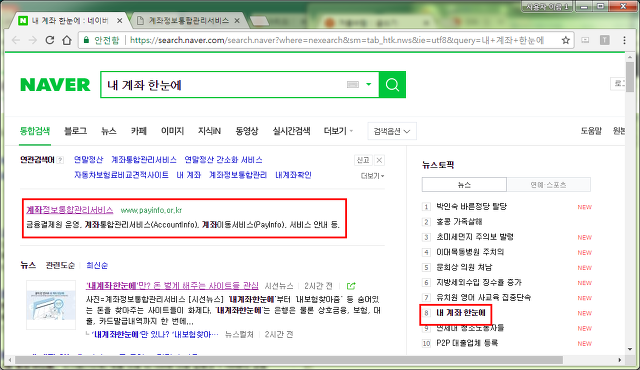This screenshot has height=370, width=640.
Task: Click related search 계좌통합관리서비스
Action: 144,160
